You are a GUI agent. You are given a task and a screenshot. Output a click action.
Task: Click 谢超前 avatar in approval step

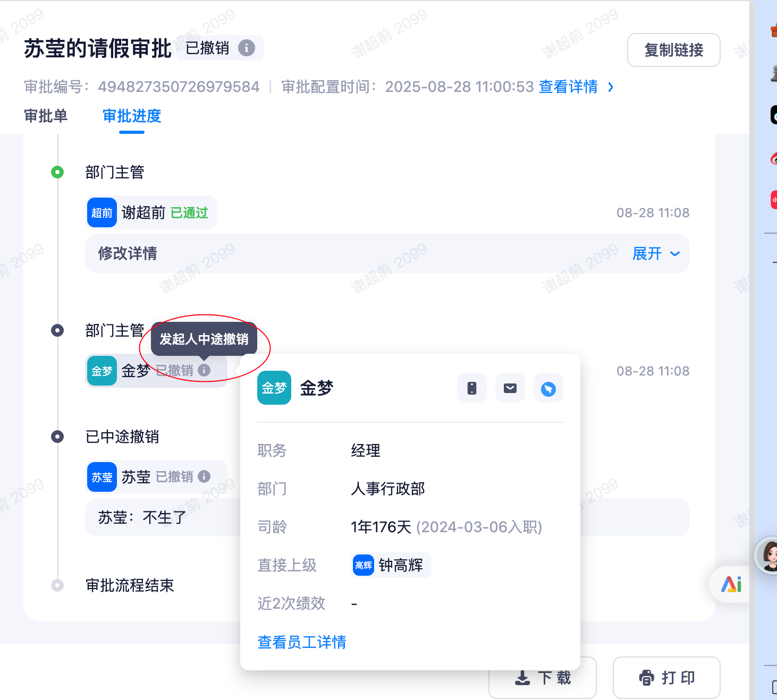[102, 213]
